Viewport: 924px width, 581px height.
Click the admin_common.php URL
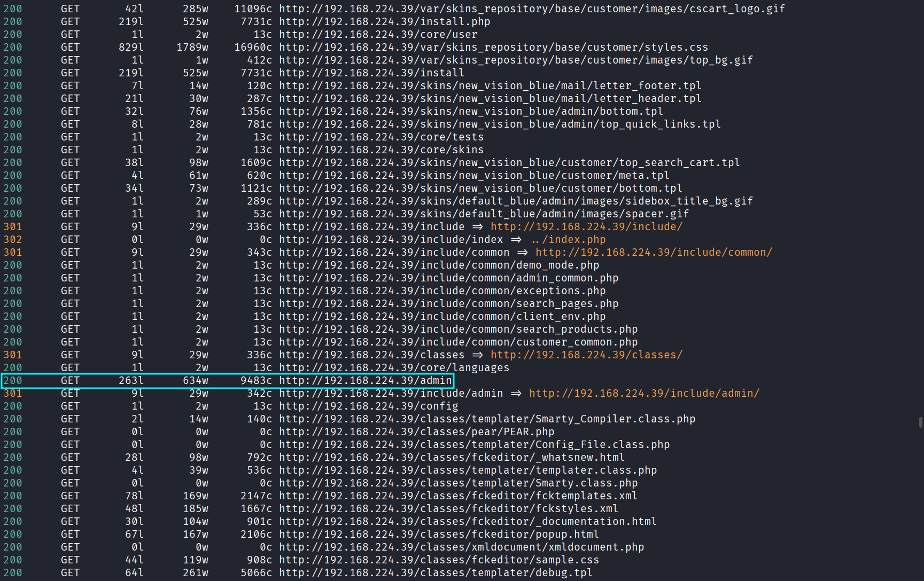(448, 278)
